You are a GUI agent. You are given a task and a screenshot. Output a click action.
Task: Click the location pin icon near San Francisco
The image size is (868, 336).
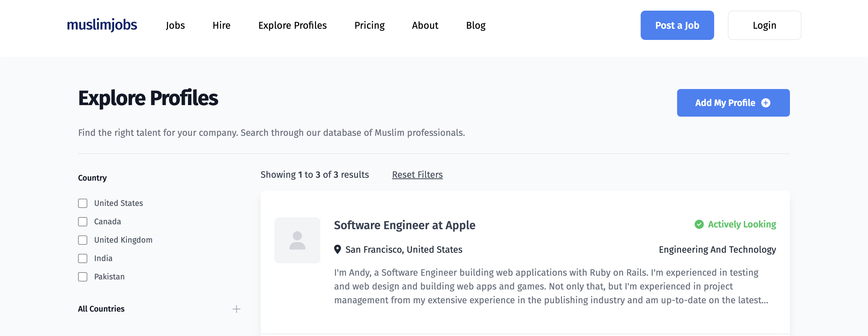coord(337,249)
